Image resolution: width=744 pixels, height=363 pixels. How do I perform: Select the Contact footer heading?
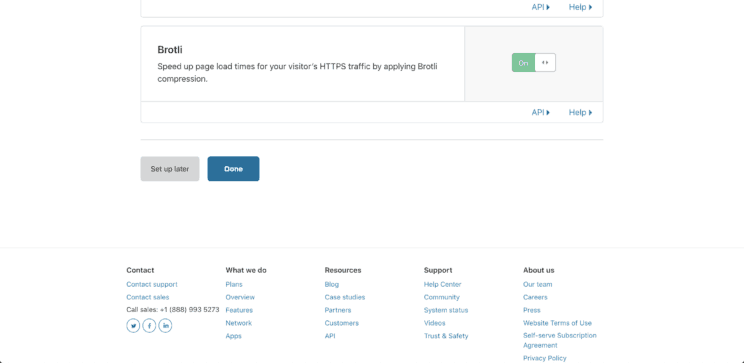[140, 270]
